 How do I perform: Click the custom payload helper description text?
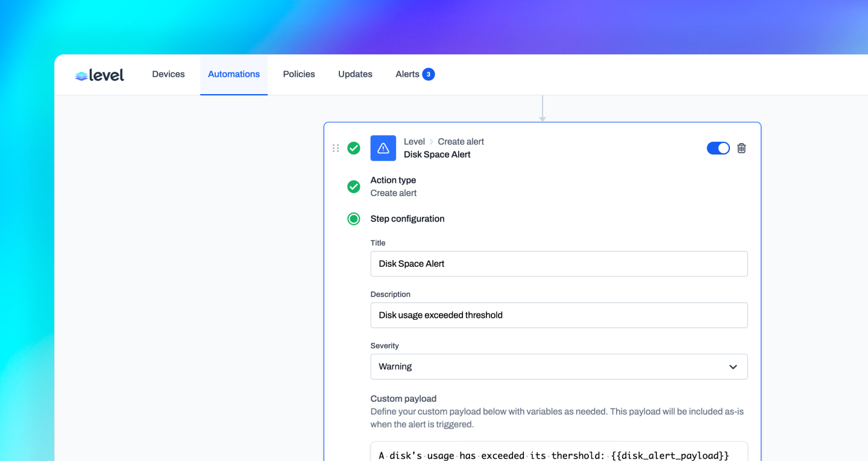pos(557,418)
